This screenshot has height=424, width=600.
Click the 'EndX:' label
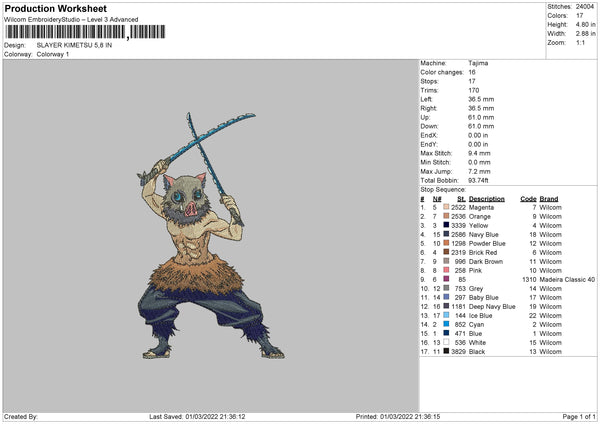pos(429,135)
